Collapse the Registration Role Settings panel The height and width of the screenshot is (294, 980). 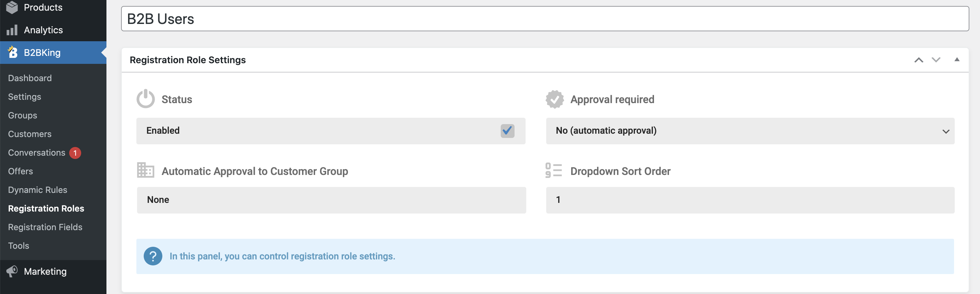click(957, 60)
